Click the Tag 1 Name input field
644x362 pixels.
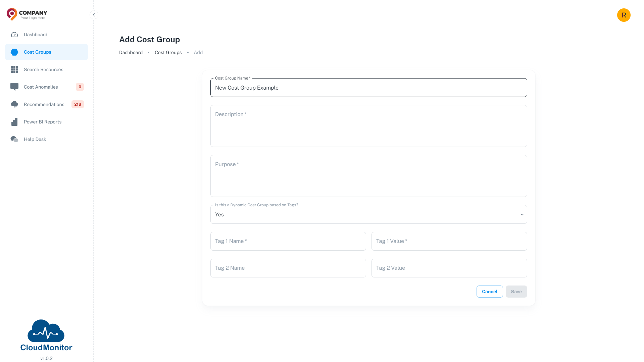pyautogui.click(x=288, y=241)
